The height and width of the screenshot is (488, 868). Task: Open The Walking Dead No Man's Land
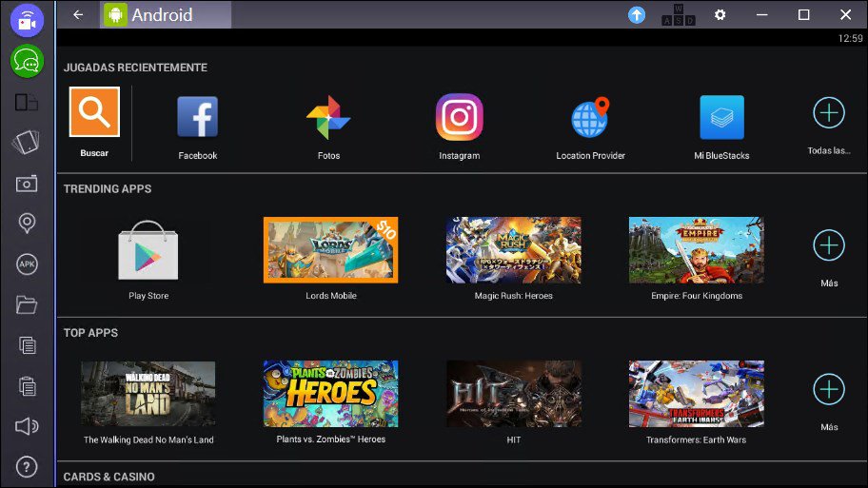coord(148,394)
